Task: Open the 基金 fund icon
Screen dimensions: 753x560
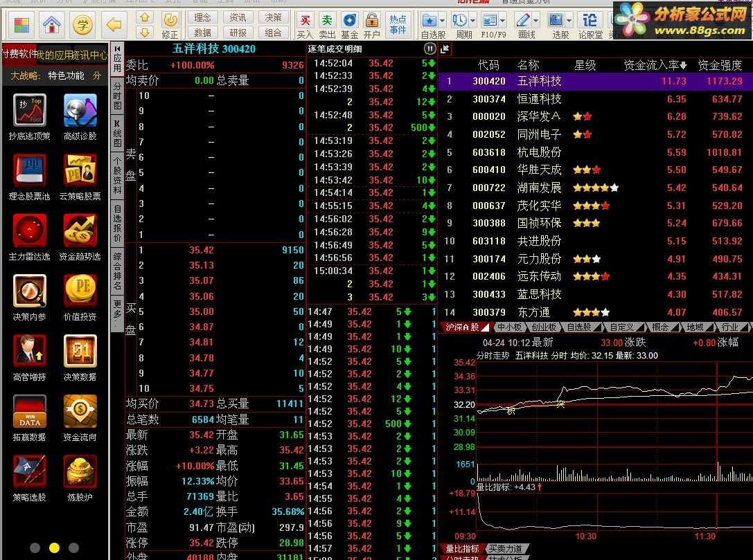Action: click(350, 26)
